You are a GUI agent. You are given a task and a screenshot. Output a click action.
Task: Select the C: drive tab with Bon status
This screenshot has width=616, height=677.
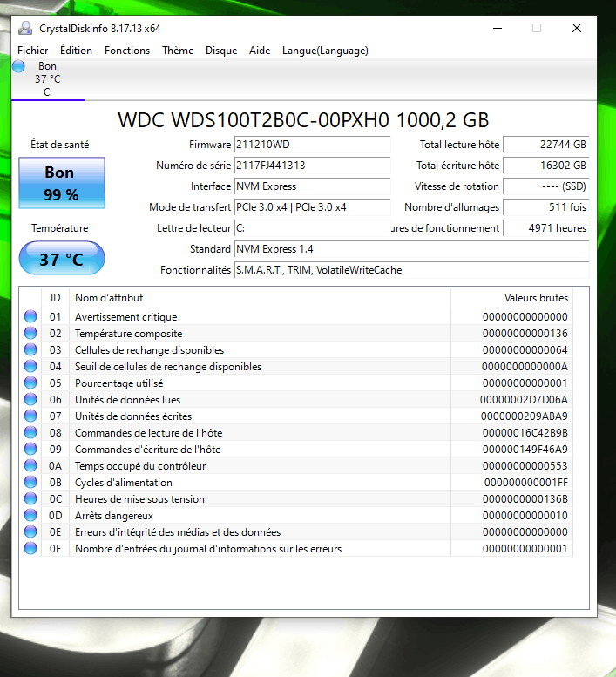coord(47,79)
